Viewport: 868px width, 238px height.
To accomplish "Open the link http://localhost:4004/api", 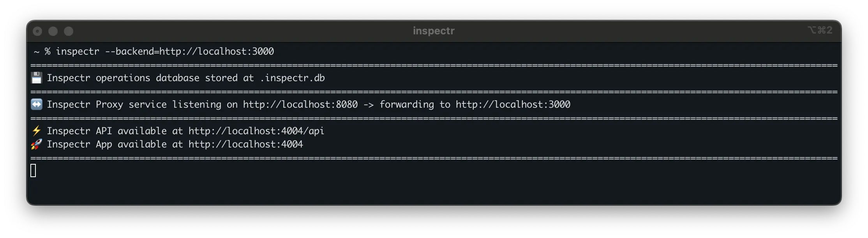I will coord(256,131).
